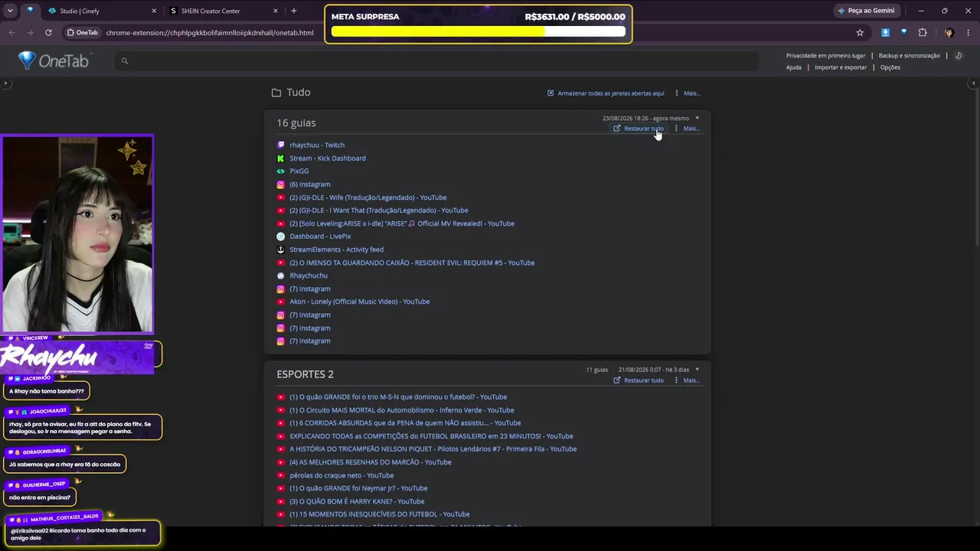Collapse the right side panel arrow

tap(974, 83)
